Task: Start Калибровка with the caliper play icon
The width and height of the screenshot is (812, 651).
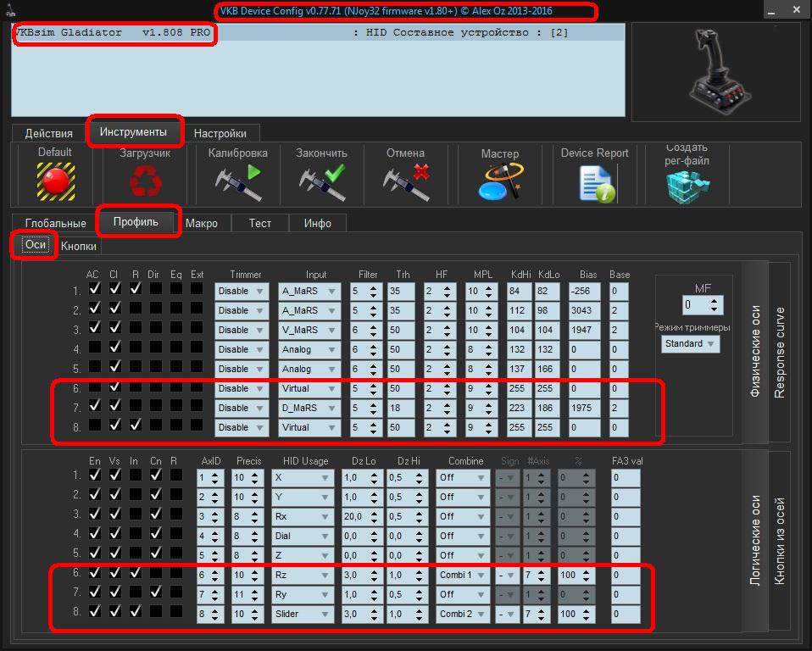Action: [x=237, y=181]
